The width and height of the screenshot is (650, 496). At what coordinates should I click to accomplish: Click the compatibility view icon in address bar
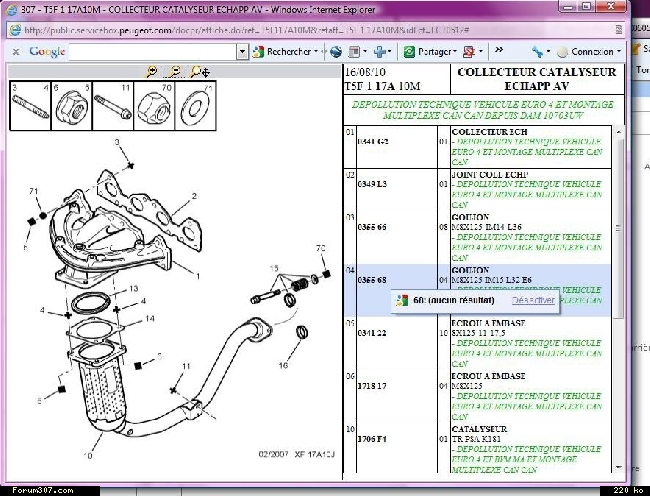pos(618,30)
